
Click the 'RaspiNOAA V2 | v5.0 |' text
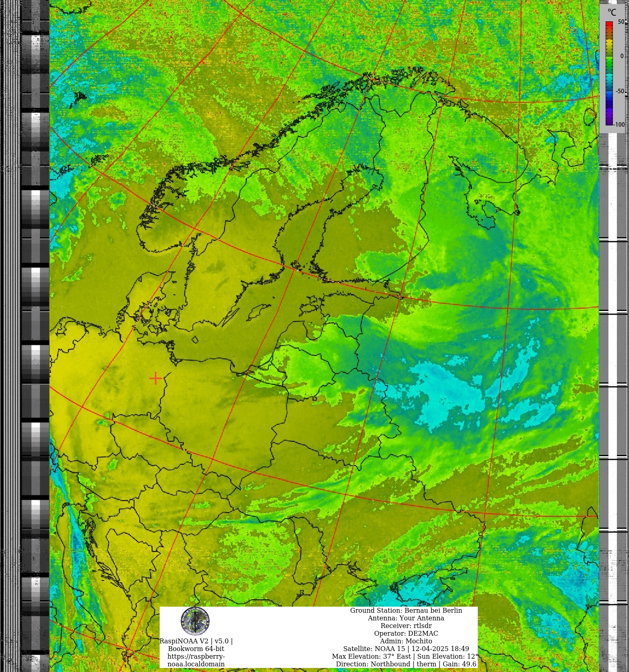[x=196, y=641]
